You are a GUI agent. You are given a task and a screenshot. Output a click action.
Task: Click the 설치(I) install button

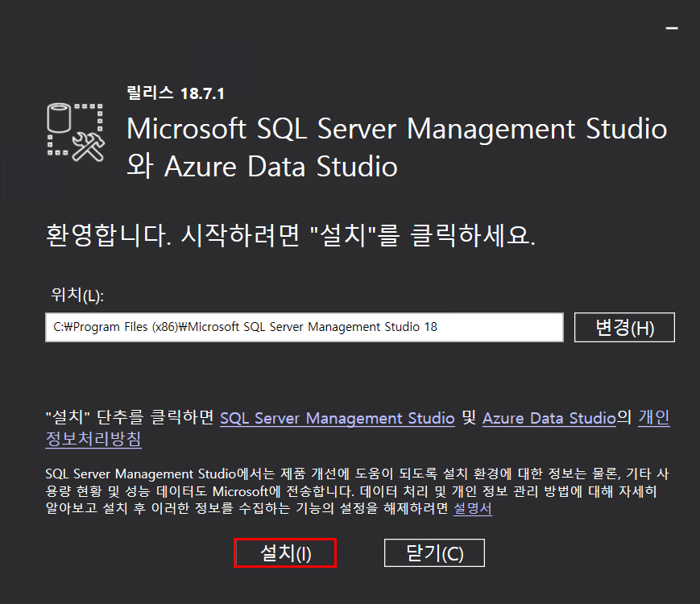[285, 553]
